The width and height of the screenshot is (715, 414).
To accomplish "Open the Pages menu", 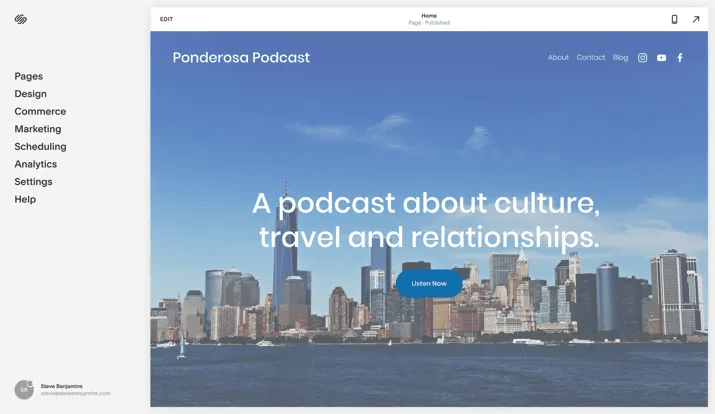I will [29, 76].
